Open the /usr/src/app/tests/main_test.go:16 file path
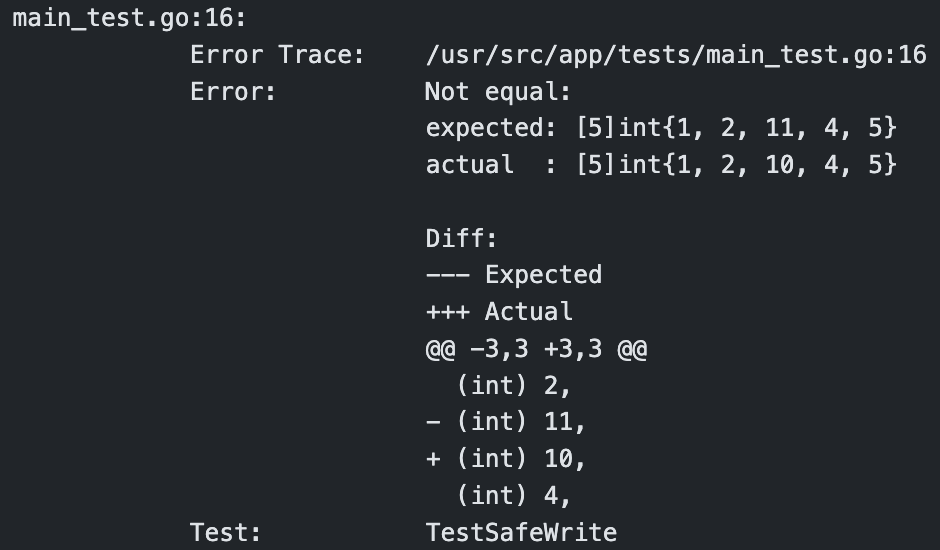This screenshot has height=550, width=940. [x=676, y=55]
